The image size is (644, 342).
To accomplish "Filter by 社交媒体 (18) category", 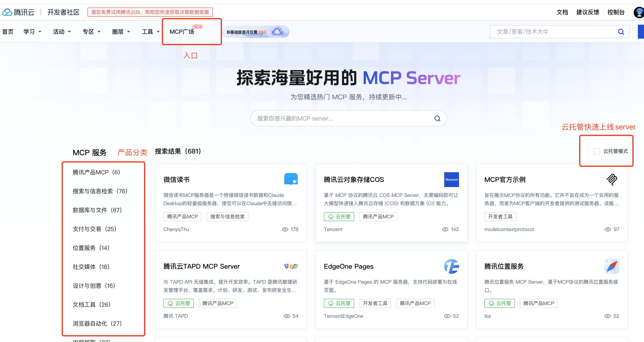I will point(91,267).
